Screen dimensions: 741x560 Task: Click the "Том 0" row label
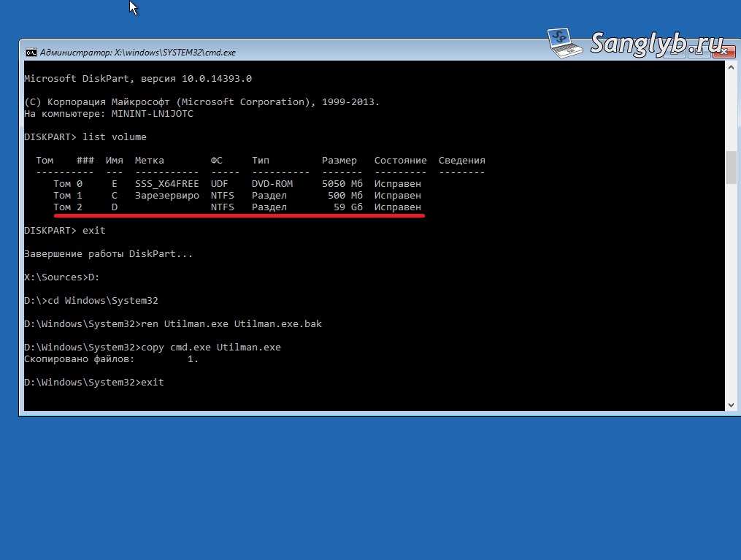68,184
